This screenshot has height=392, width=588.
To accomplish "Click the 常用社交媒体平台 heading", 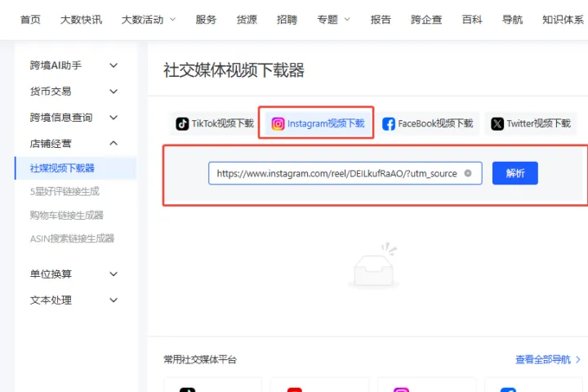I will [200, 359].
